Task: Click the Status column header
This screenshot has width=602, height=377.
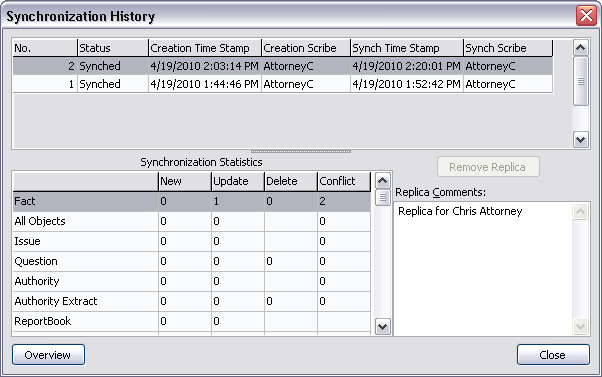Action: 112,48
